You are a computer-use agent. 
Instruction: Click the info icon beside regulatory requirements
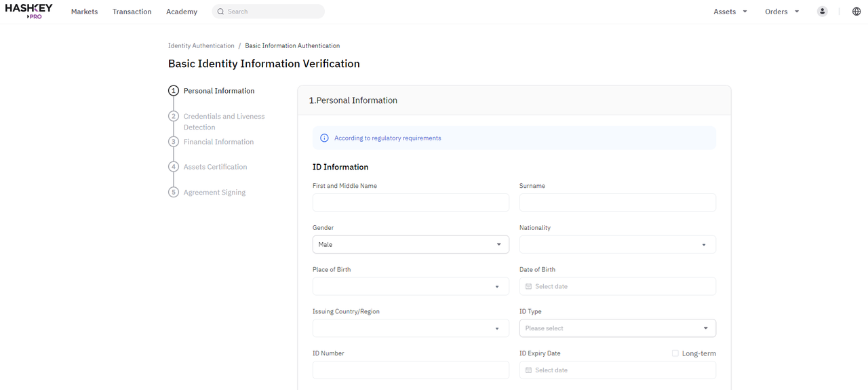[324, 138]
